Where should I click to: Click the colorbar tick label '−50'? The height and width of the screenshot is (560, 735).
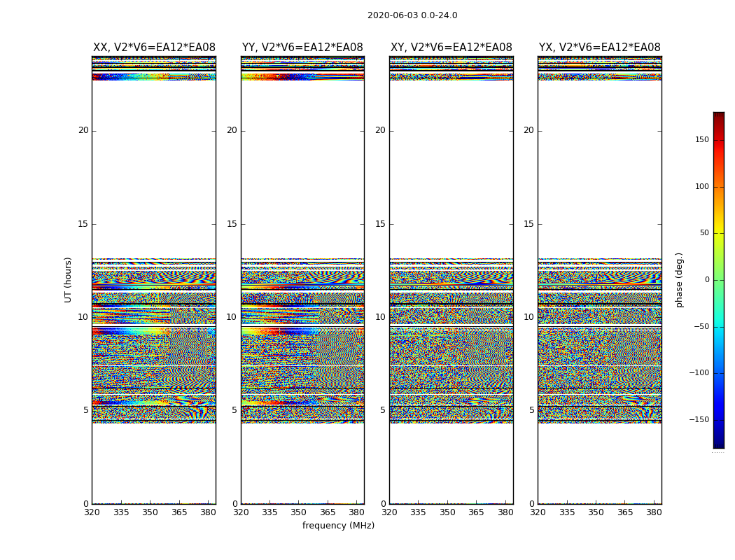[x=701, y=326]
